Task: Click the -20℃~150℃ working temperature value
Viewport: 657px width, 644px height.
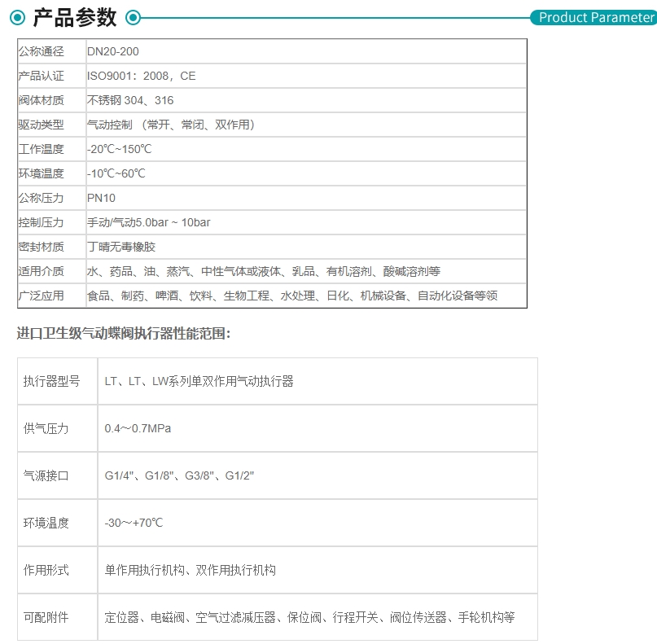Action: pyautogui.click(x=120, y=149)
